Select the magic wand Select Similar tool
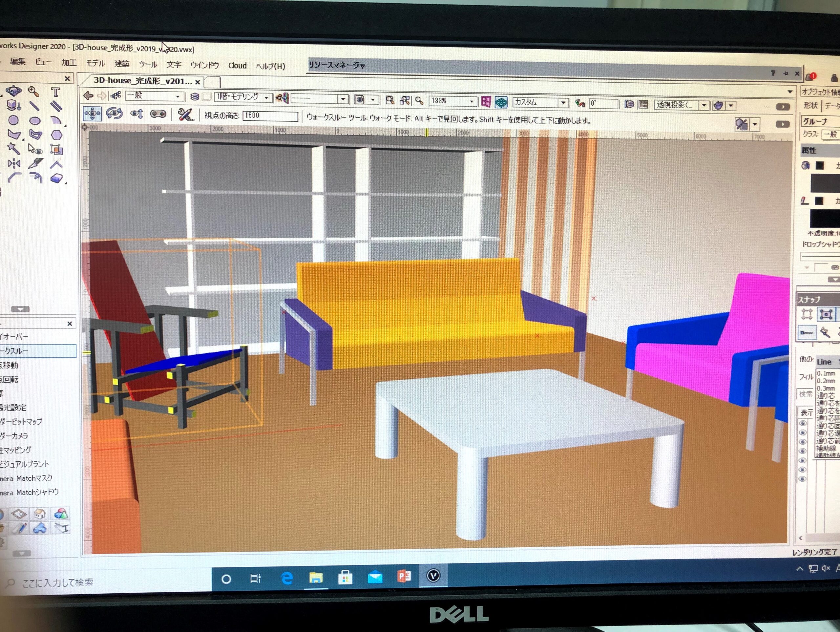The image size is (840, 632). pyautogui.click(x=13, y=149)
